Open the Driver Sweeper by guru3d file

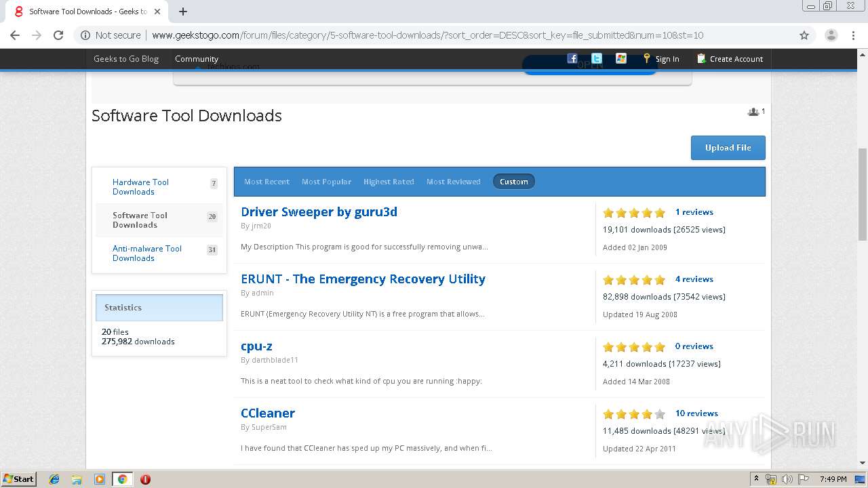pyautogui.click(x=319, y=211)
